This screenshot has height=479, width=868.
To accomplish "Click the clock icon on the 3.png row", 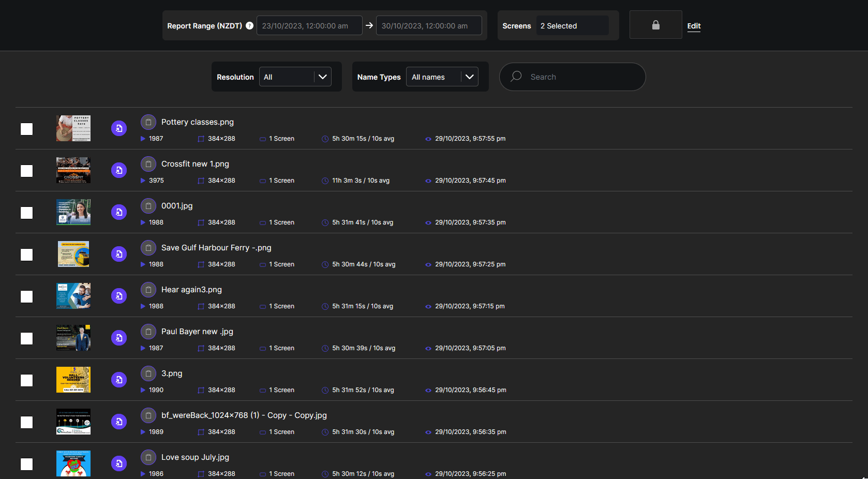I will click(325, 390).
